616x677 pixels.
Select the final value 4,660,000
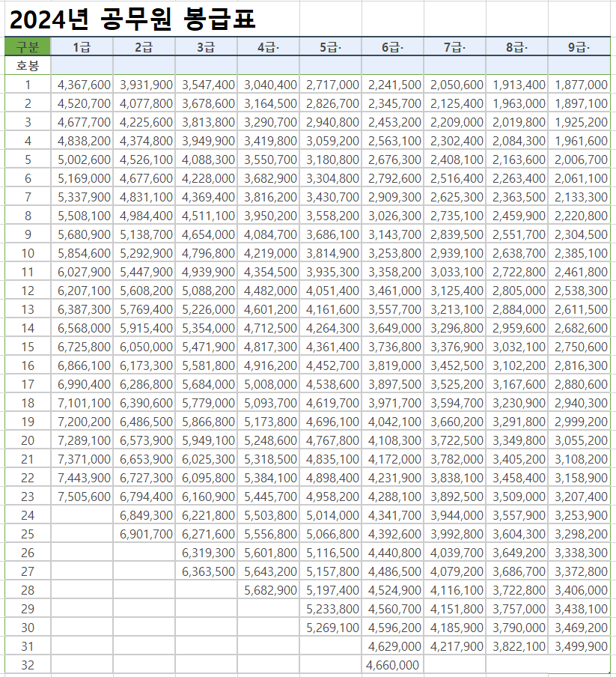pyautogui.click(x=392, y=665)
